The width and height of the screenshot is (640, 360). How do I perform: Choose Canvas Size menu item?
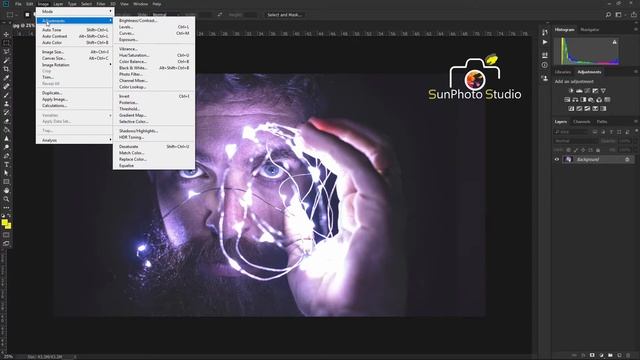tap(75, 58)
